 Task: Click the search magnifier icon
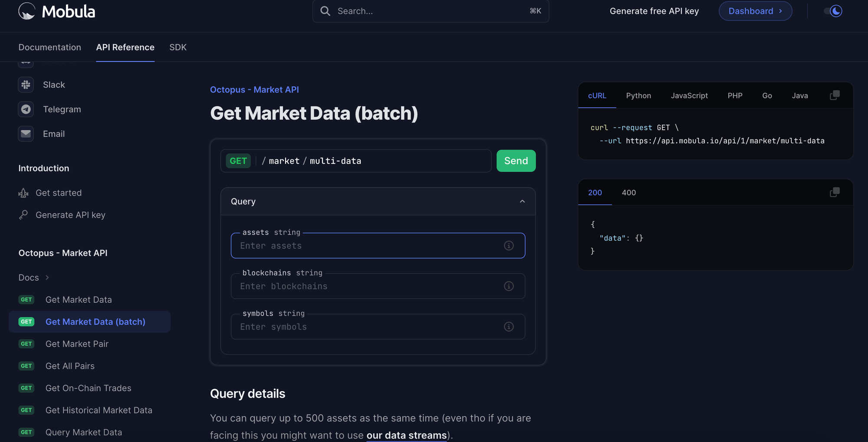[325, 11]
